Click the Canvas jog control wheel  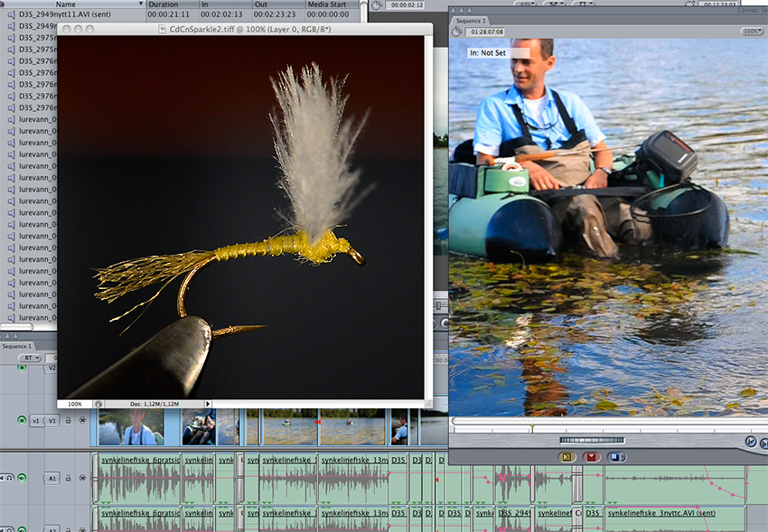pyautogui.click(x=591, y=440)
